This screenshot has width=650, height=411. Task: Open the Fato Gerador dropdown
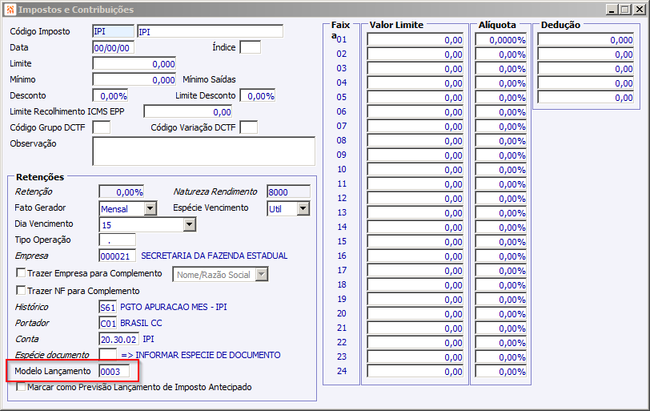(150, 208)
